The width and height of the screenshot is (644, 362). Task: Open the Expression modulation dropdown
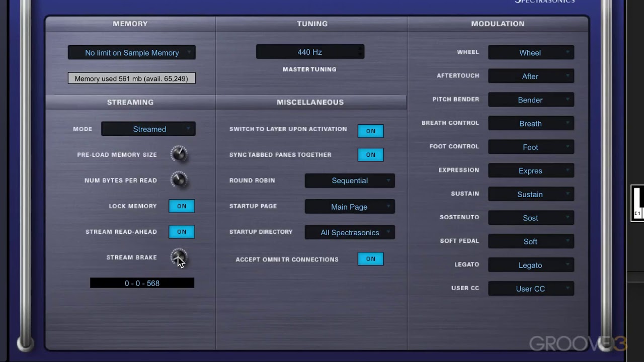(531, 170)
